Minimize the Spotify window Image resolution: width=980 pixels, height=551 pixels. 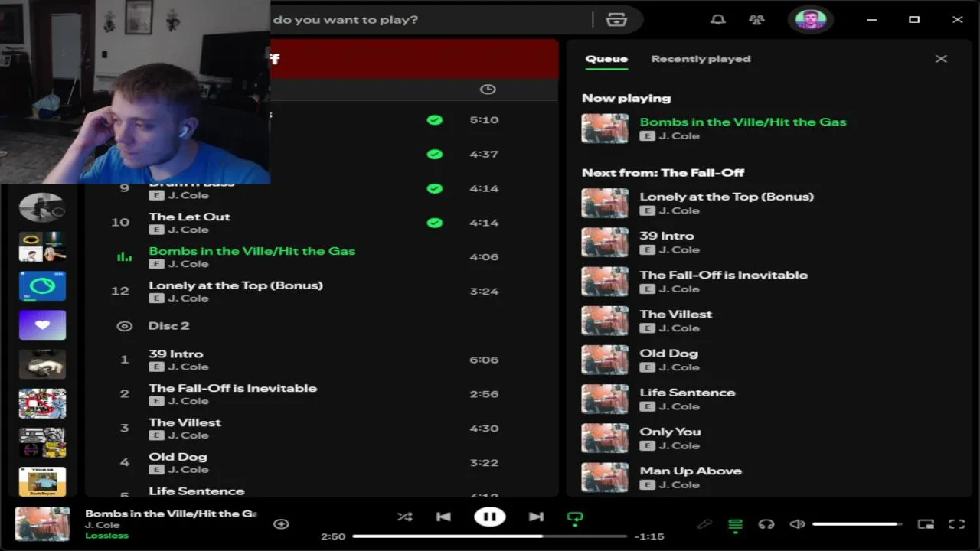pyautogui.click(x=871, y=19)
